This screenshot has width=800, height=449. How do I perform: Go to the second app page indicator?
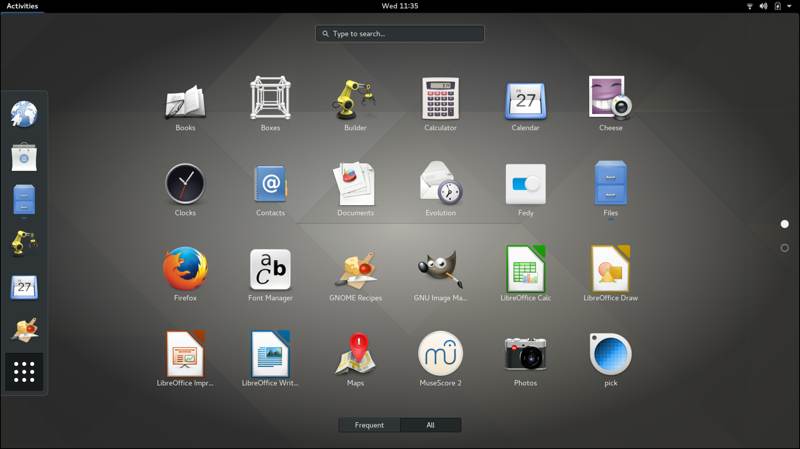click(785, 248)
